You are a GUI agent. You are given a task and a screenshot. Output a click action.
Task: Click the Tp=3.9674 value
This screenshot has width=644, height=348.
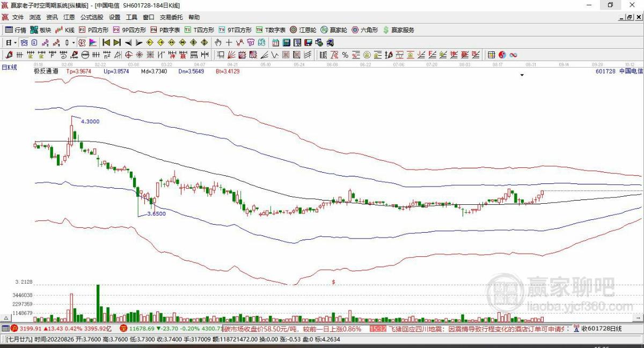click(x=78, y=71)
